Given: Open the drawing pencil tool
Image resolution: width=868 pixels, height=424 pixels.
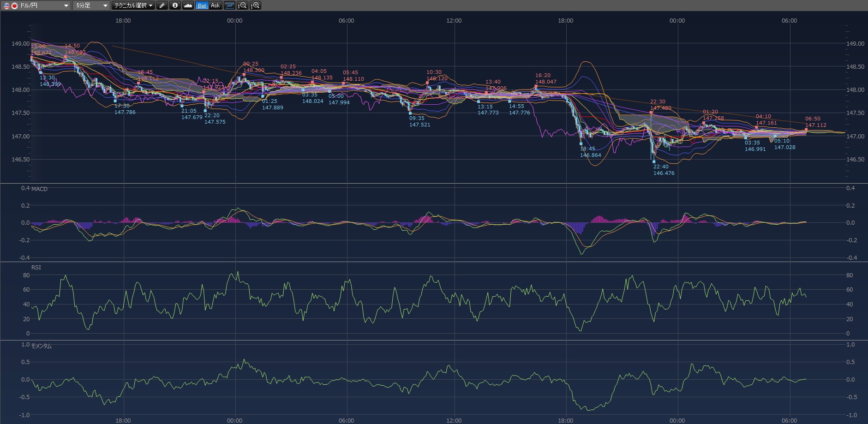Looking at the screenshot, I should click(x=162, y=6).
